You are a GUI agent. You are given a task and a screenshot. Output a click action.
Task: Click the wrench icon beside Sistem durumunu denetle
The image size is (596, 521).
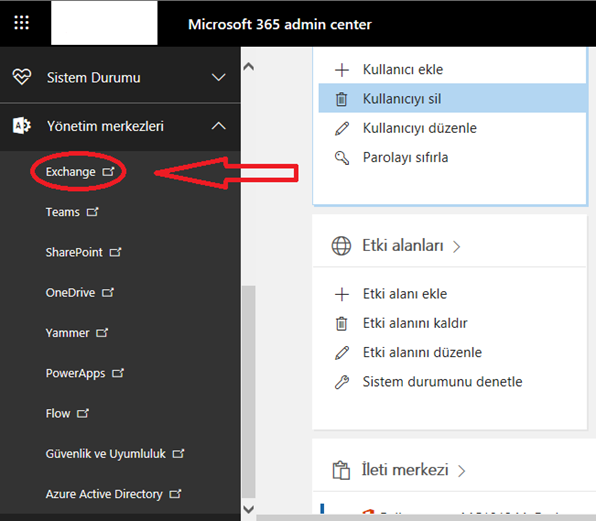(341, 382)
